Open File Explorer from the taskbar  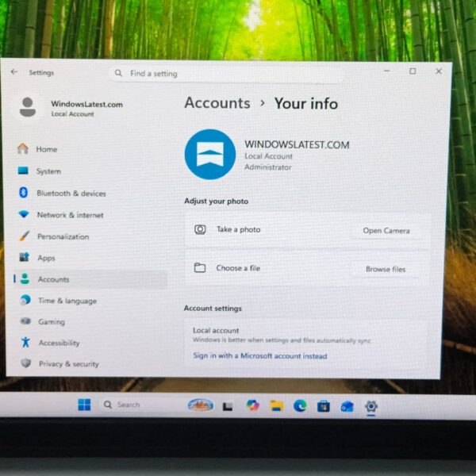277,405
